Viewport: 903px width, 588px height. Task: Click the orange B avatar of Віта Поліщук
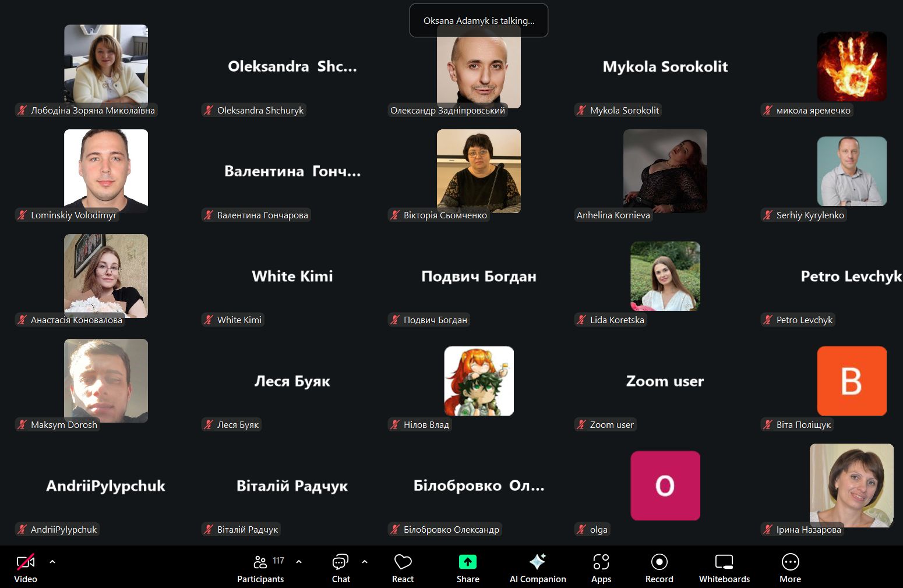pos(851,381)
